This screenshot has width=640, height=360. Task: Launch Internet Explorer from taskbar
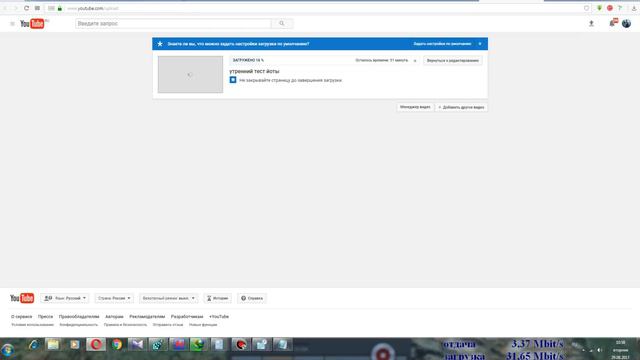[x=33, y=345]
